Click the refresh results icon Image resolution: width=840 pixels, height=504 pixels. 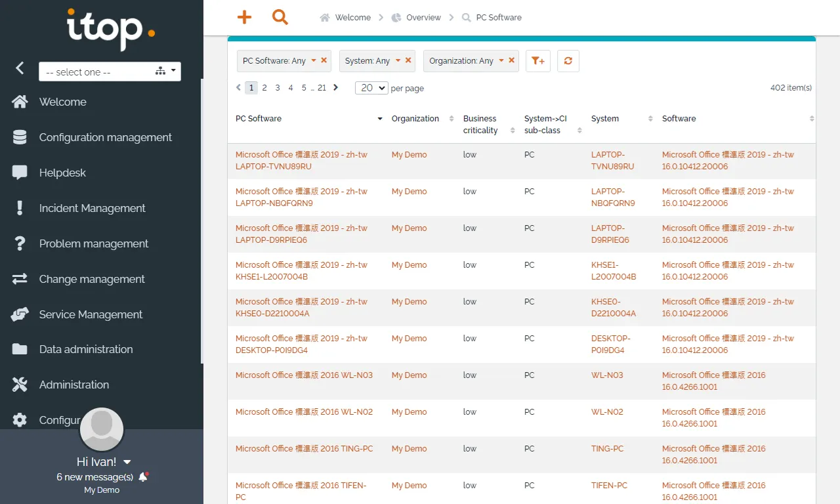pos(568,61)
